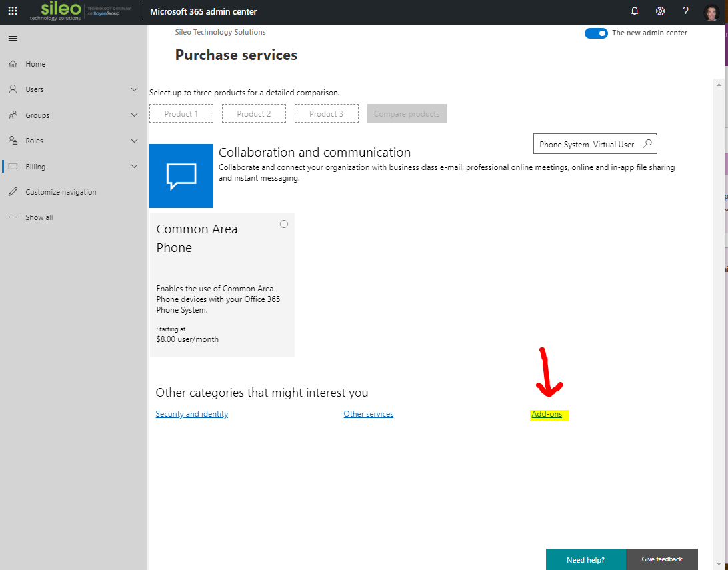Expand the Roles chevron
The height and width of the screenshot is (570, 728).
tap(134, 141)
